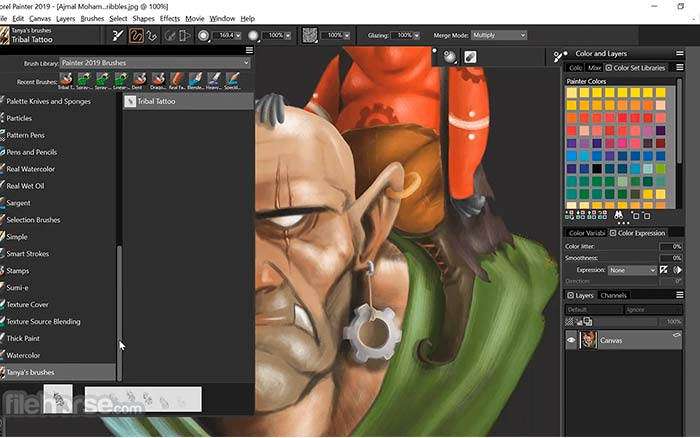700x438 pixels.
Task: Open the Expression None dropdown
Action: 632,270
